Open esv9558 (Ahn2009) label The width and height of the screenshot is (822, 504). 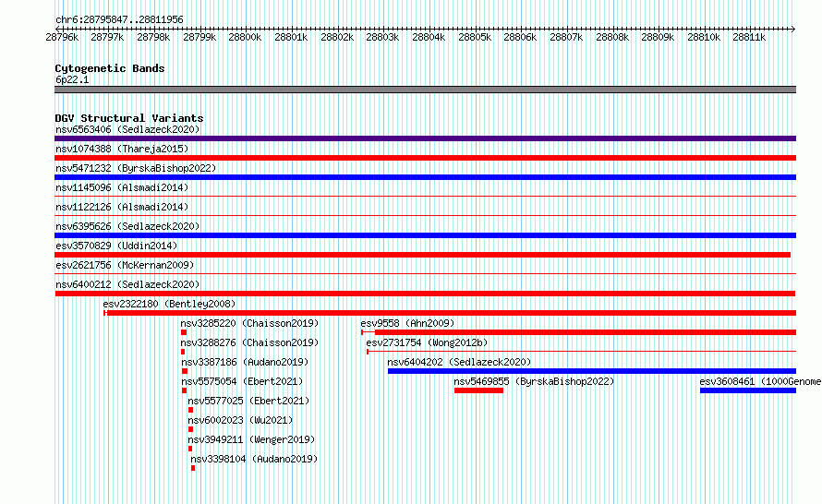click(x=407, y=323)
